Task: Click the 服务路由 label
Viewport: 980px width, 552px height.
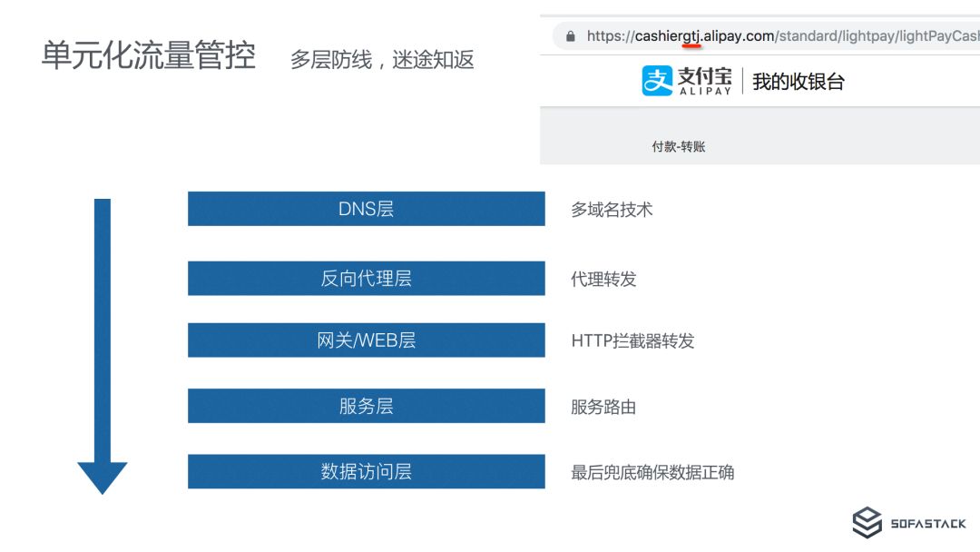Action: point(603,407)
